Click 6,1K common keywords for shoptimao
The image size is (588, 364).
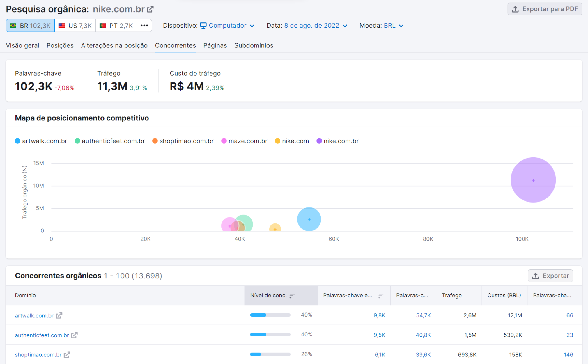tap(380, 355)
